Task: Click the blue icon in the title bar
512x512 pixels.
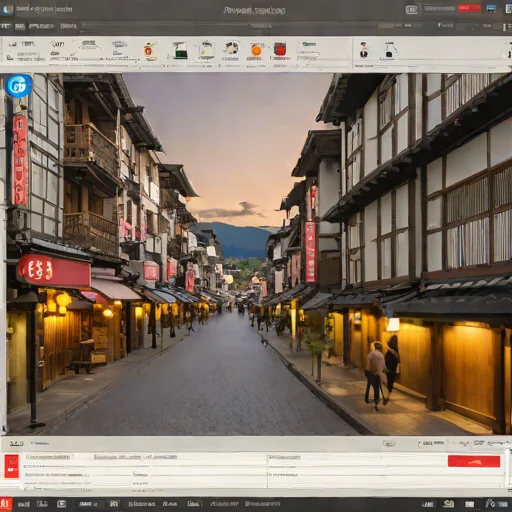Action: [491, 9]
